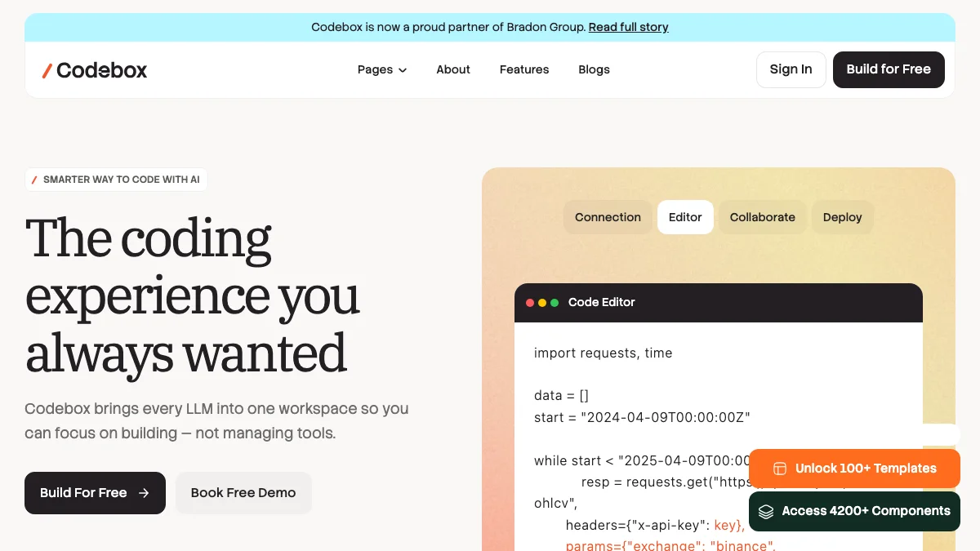Click Unlock 100+ Templates button

(x=854, y=469)
